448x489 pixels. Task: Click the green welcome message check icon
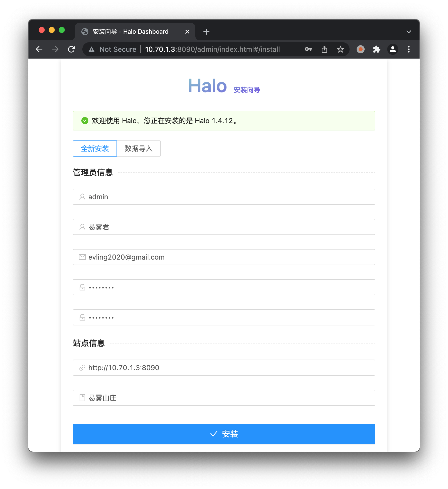coord(85,121)
